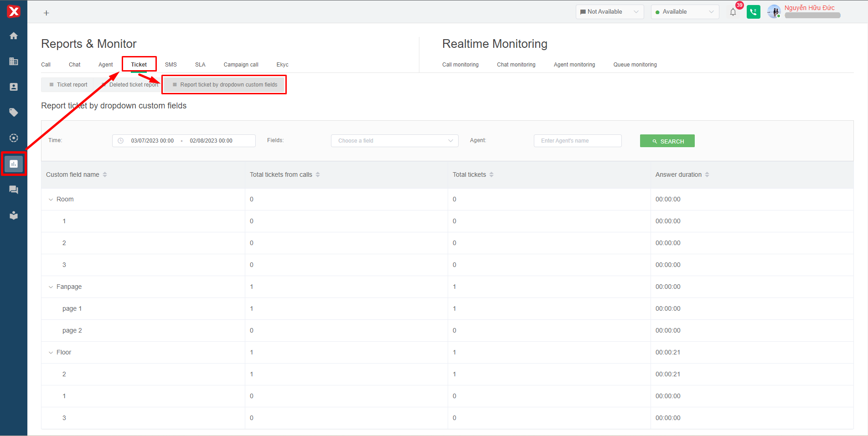Open the Choose a field dropdown
Image resolution: width=868 pixels, height=436 pixels.
point(394,141)
